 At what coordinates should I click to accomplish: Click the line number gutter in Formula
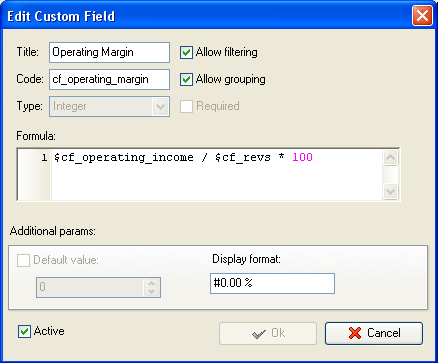pyautogui.click(x=34, y=174)
